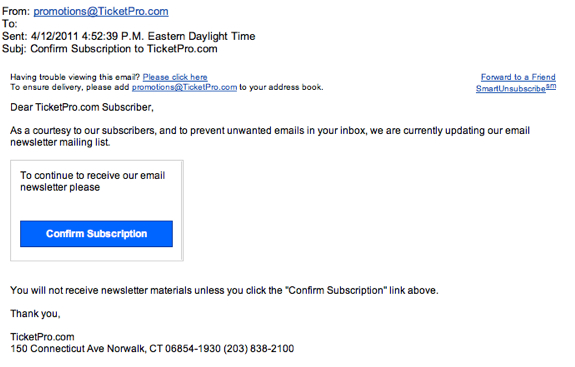Open the 'Please click here' viewing link
This screenshot has width=575, height=367.
point(175,77)
